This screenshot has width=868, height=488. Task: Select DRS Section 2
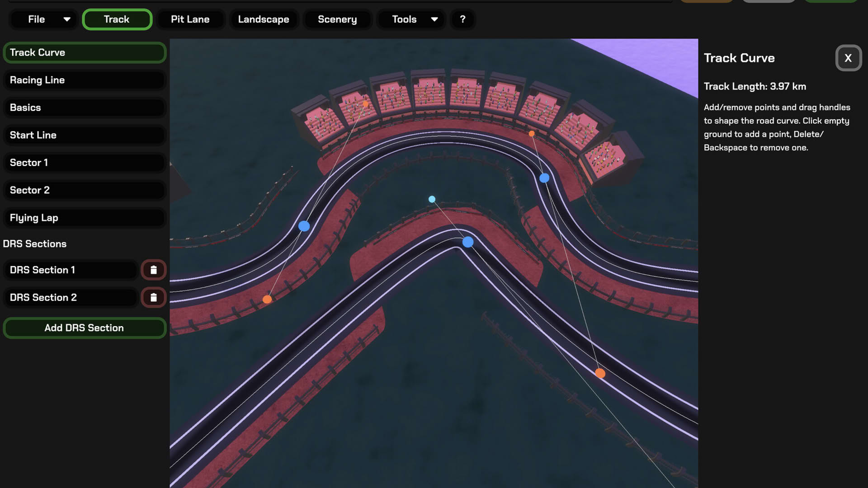70,297
